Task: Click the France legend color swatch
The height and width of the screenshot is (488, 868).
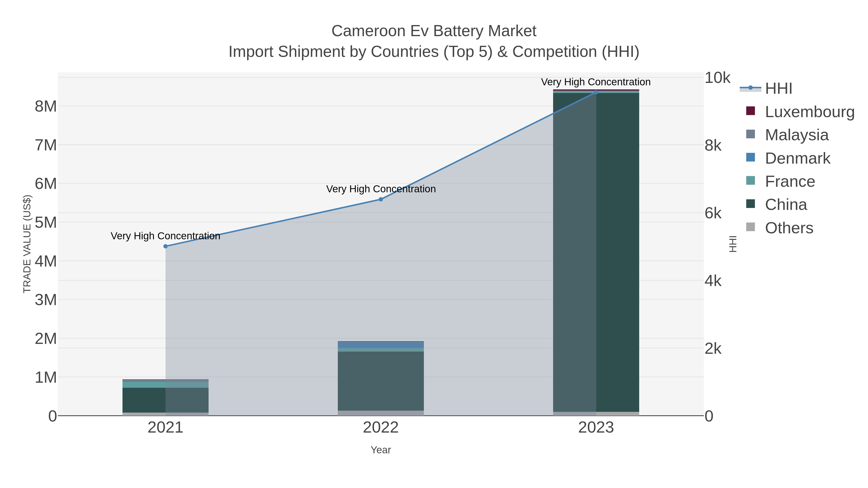Action: click(x=750, y=180)
